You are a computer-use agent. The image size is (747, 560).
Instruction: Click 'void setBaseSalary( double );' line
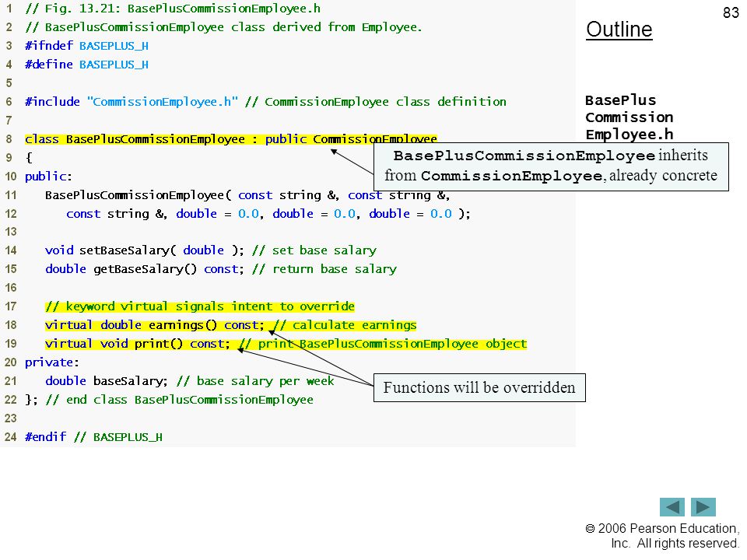pos(211,250)
